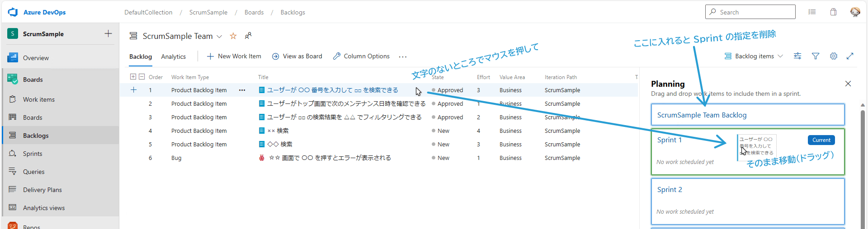Add new item with ScrumSample plus icon
The image size is (868, 229).
tap(108, 33)
